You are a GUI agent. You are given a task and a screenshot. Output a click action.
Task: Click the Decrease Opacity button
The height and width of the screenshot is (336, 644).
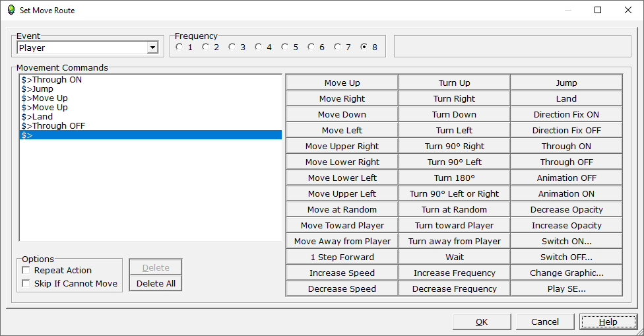click(566, 209)
